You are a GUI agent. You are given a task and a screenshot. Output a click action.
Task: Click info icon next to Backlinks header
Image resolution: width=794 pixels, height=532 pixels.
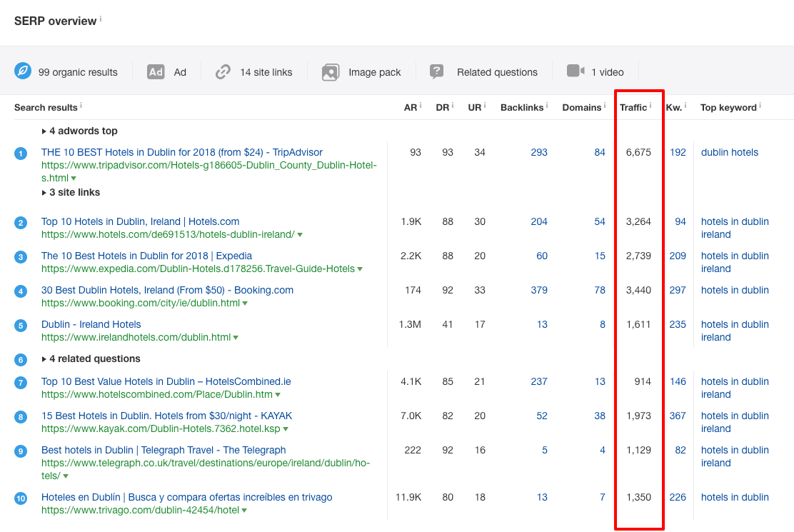coord(547,105)
